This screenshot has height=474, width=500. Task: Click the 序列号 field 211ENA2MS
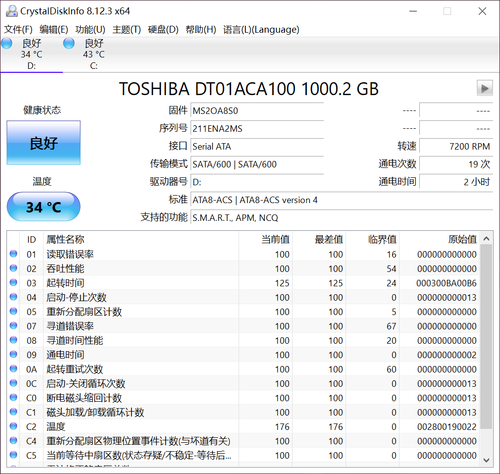[257, 129]
